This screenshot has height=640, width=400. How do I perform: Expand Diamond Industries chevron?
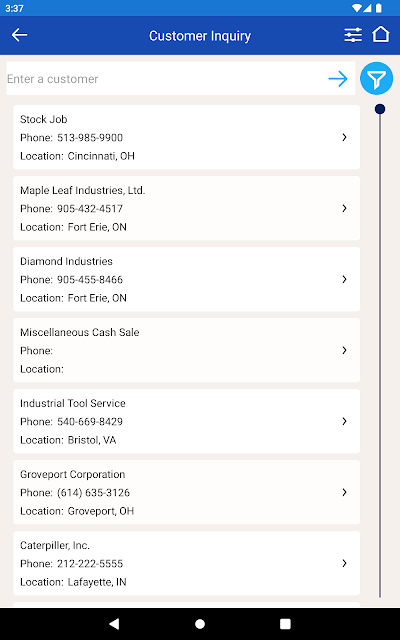point(344,279)
